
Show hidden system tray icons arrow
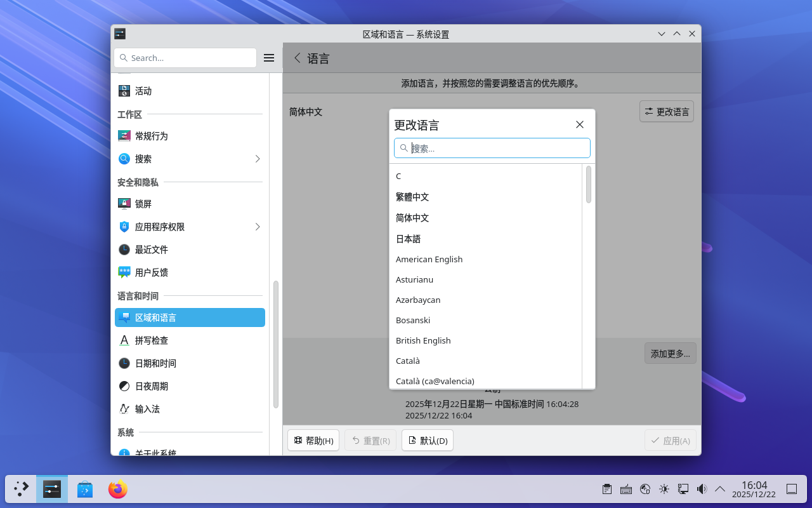tap(720, 489)
